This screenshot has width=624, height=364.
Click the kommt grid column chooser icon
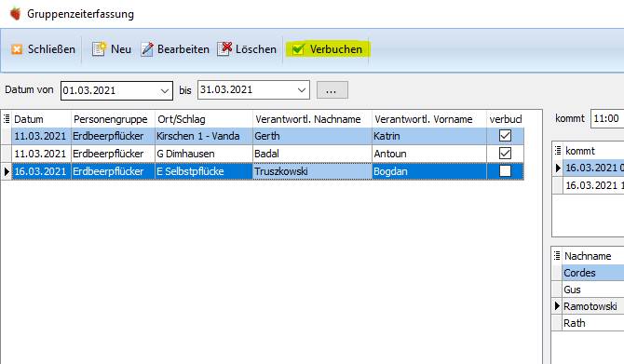pos(558,151)
